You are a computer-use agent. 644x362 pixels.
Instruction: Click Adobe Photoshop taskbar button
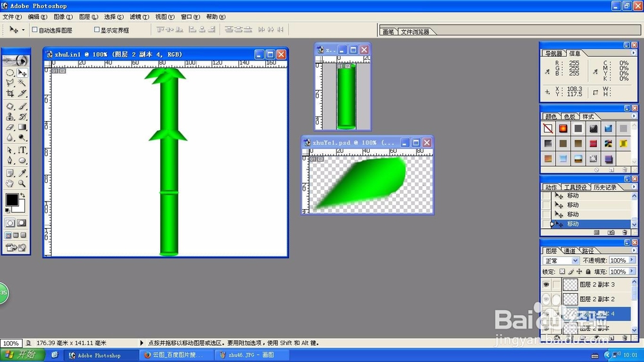(102, 355)
